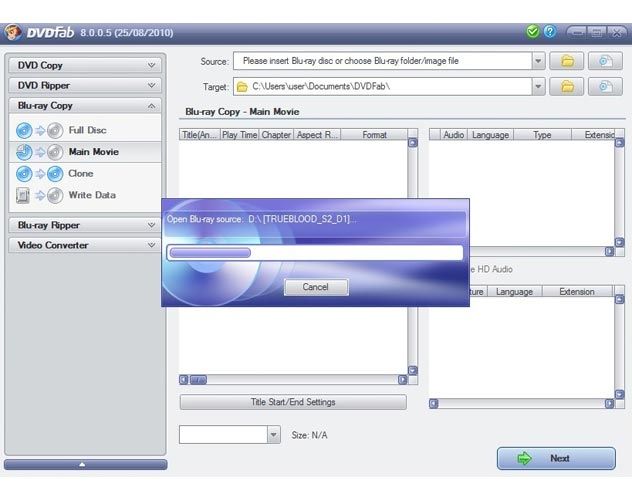Image resolution: width=632 pixels, height=500 pixels.
Task: Click title list horizontal scrollbar thumb
Action: coord(198,380)
